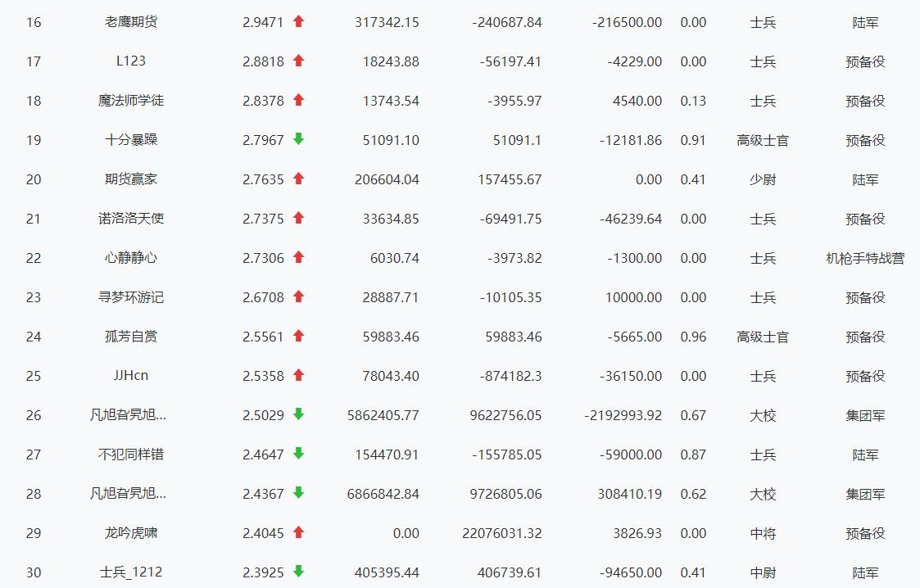
Task: Click red up arrow beside JJHcn
Action: (x=298, y=376)
